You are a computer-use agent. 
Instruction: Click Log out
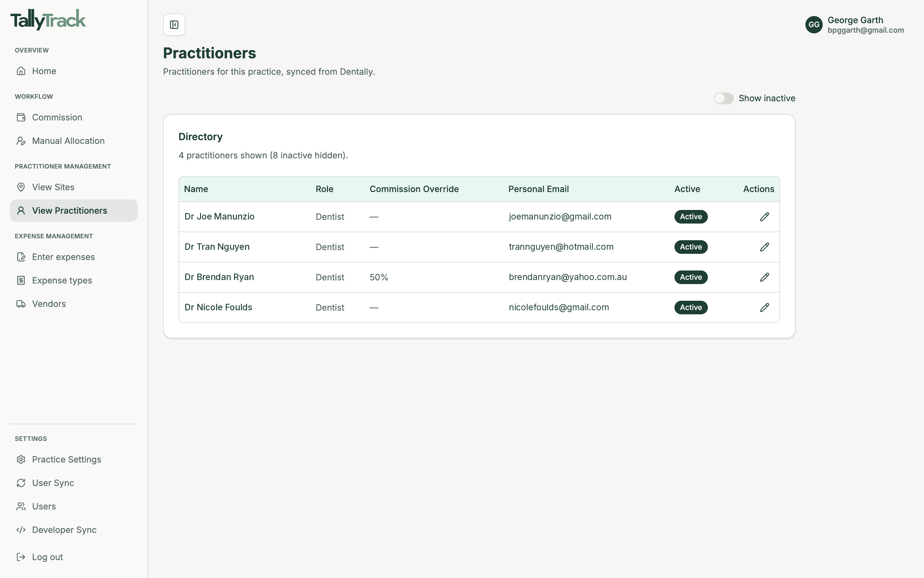point(74,557)
